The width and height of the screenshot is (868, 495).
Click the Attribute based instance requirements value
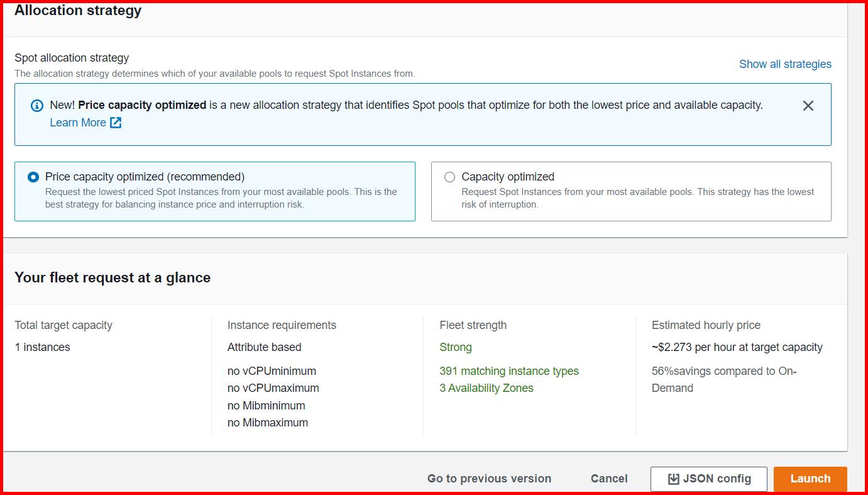pyautogui.click(x=264, y=347)
